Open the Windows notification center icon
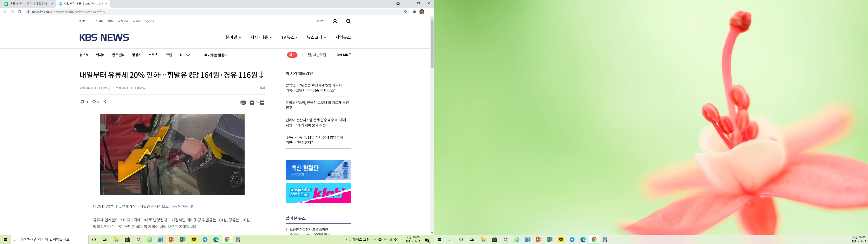The image size is (868, 244). coord(427,240)
